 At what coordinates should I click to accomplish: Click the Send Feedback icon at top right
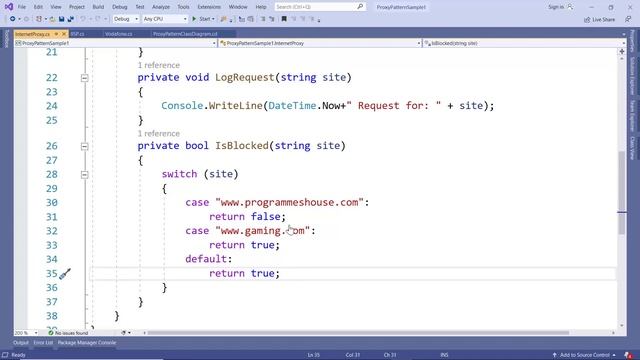coord(628,20)
